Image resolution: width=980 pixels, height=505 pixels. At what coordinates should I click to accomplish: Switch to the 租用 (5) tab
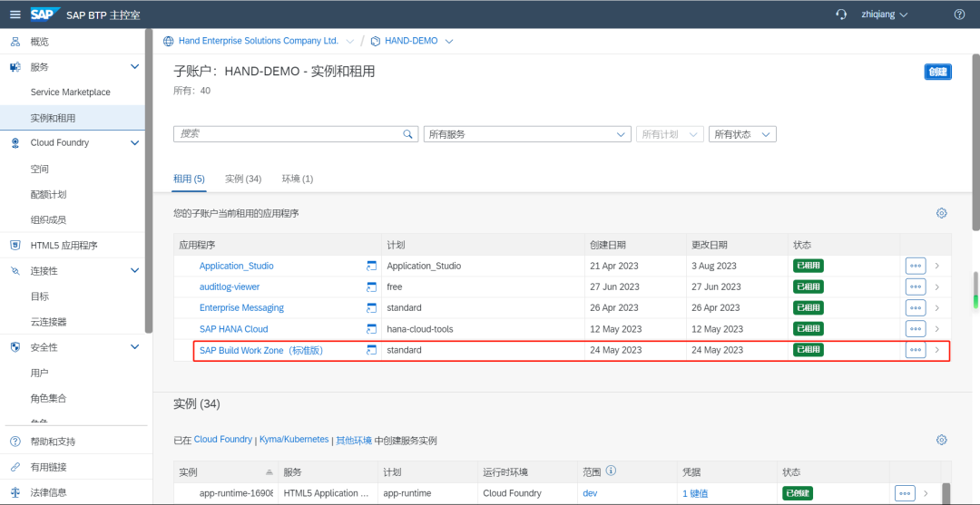pyautogui.click(x=189, y=180)
